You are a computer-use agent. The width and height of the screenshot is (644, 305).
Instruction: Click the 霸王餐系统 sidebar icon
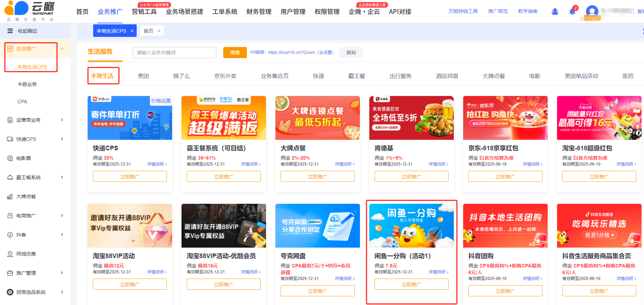(10, 177)
